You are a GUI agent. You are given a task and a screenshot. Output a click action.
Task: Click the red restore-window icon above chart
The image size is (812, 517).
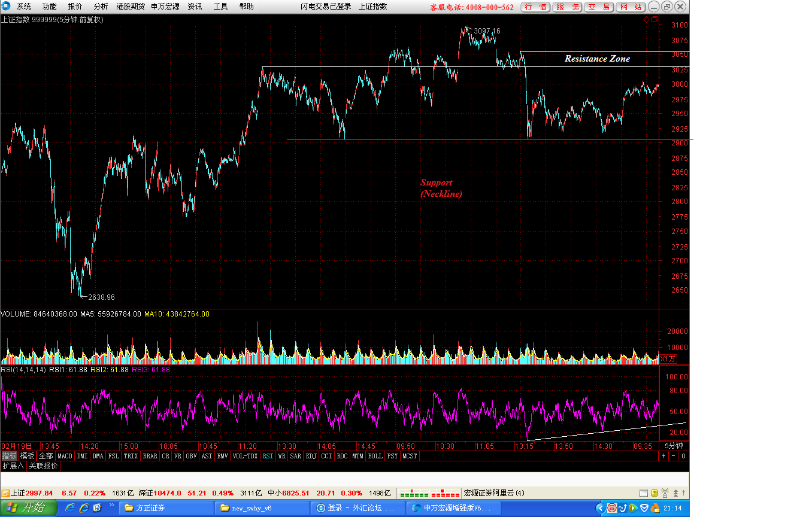654,20
